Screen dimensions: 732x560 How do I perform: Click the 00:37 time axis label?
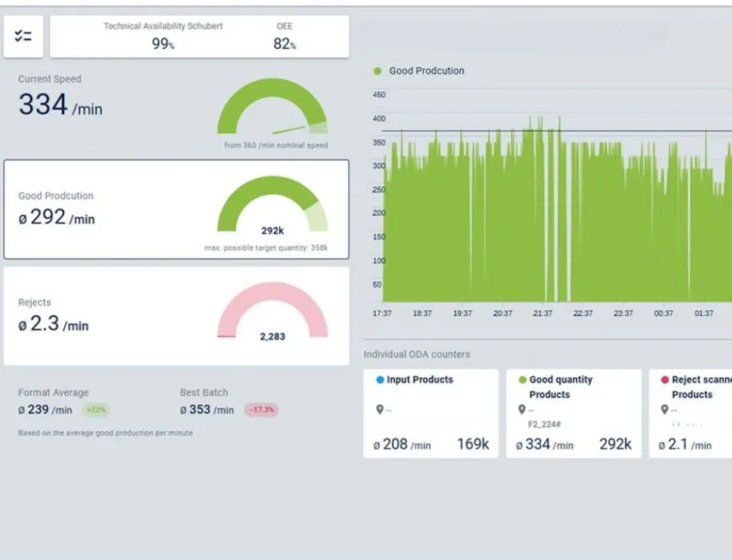tap(663, 313)
